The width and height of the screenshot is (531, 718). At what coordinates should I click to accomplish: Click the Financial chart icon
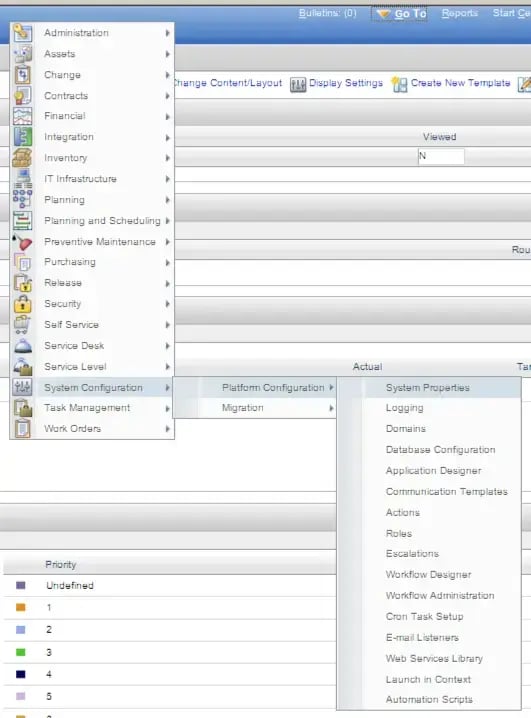coord(22,116)
